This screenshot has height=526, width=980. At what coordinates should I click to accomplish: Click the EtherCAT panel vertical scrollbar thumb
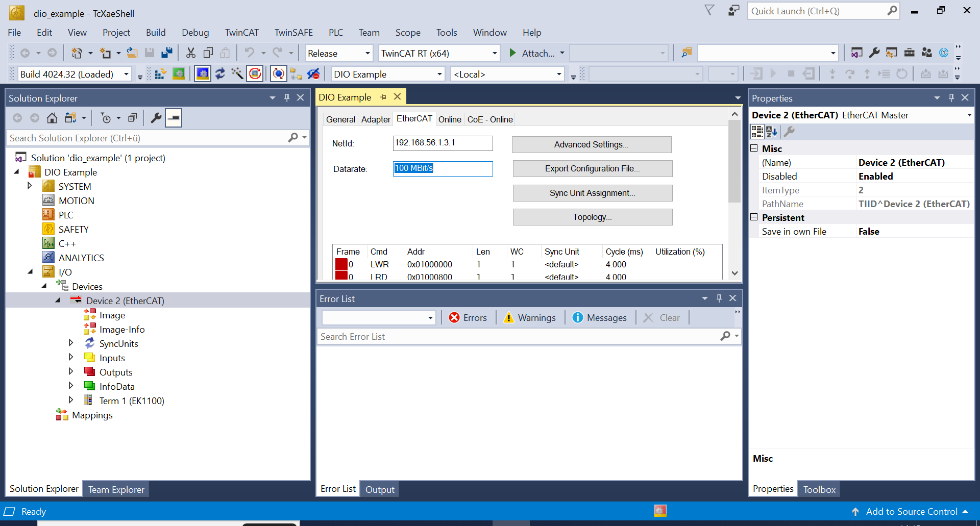click(x=734, y=162)
